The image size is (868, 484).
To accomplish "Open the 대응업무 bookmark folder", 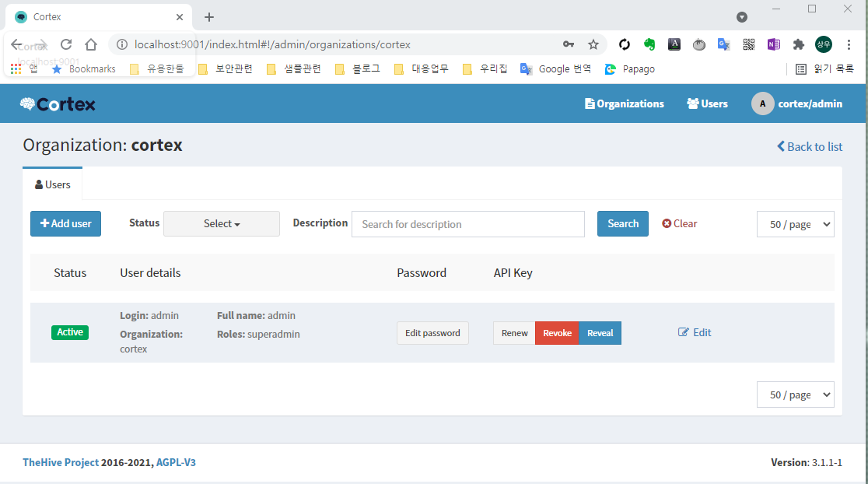I will (422, 68).
